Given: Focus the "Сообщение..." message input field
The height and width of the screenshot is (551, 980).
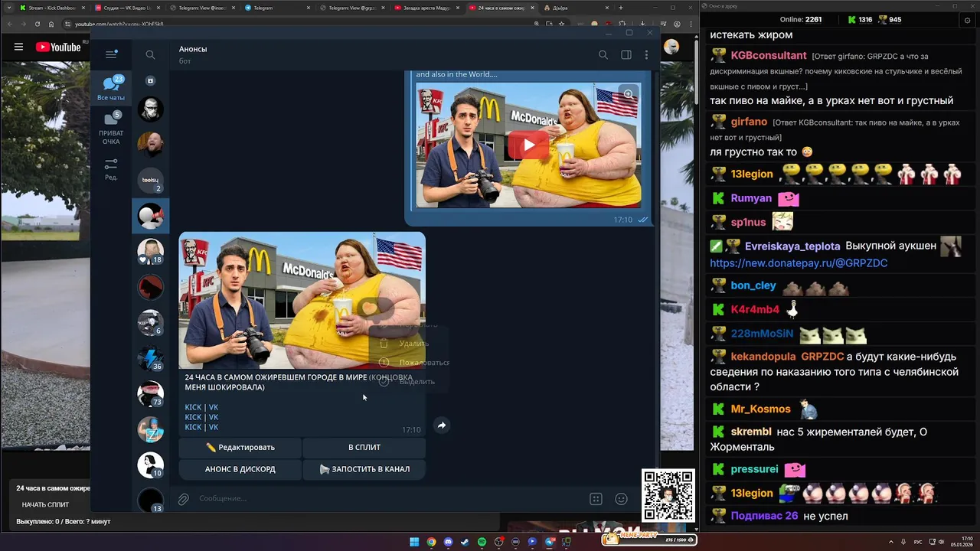Looking at the screenshot, I should point(390,499).
